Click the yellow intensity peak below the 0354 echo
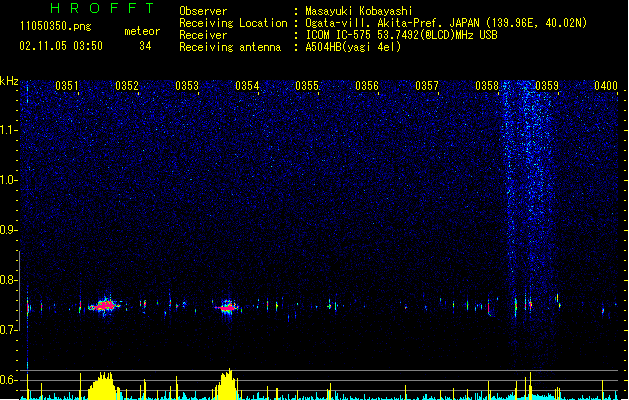This screenshot has height=400, width=629. pos(227,384)
